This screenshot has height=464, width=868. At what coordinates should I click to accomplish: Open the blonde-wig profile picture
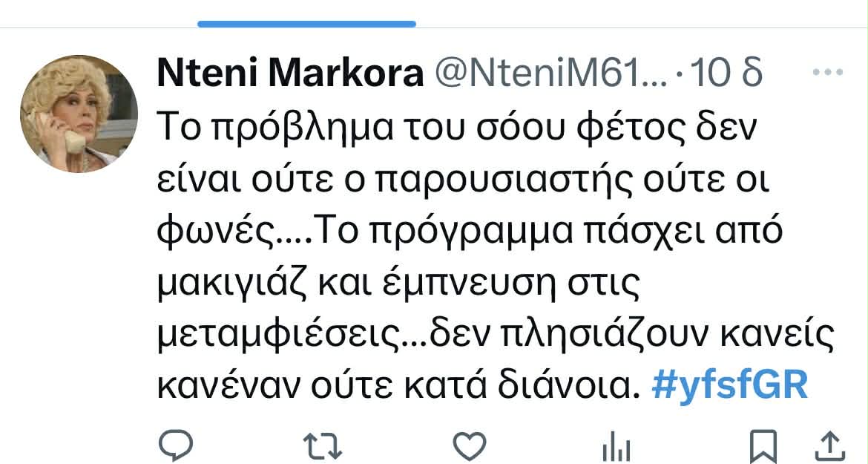tap(79, 114)
